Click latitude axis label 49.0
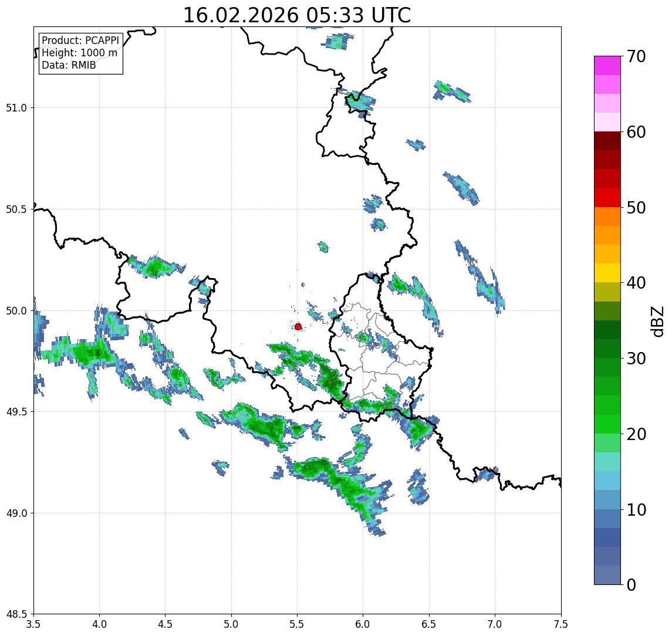 click(x=16, y=513)
